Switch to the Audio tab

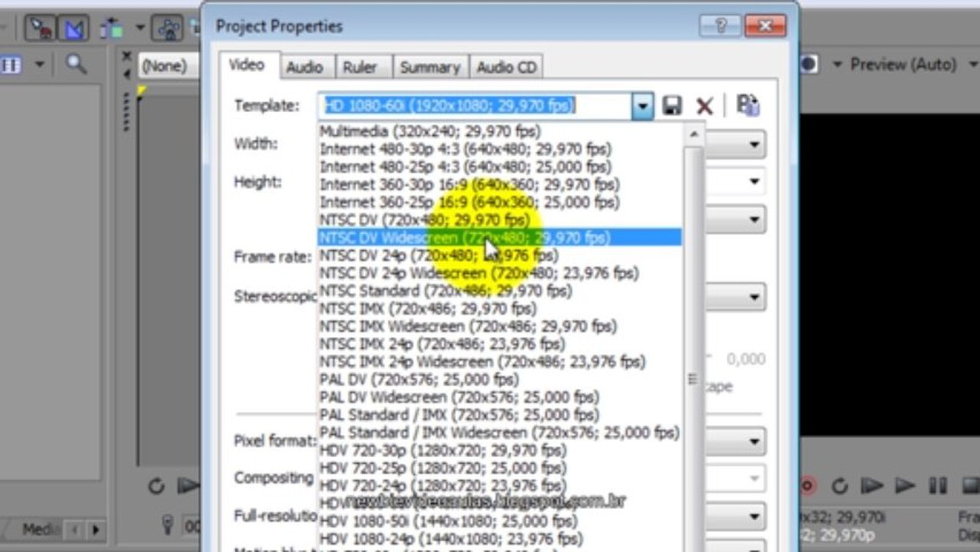(304, 67)
